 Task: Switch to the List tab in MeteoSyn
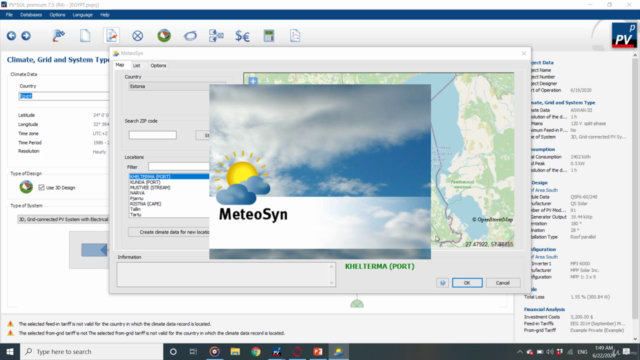[136, 65]
